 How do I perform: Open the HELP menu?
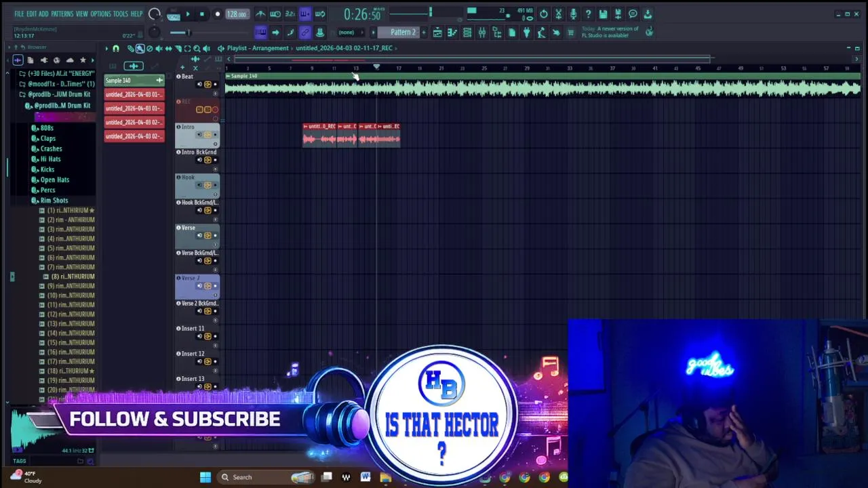point(136,14)
